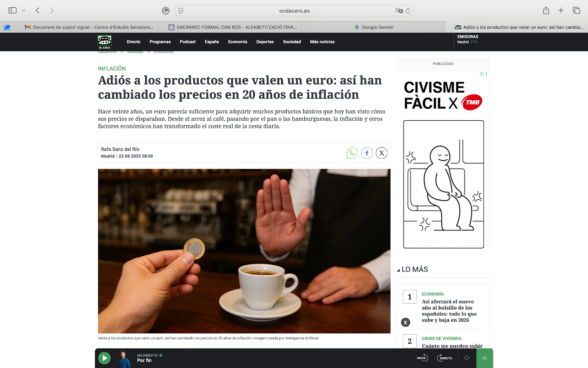
Task: Share article on Facebook icon
Action: click(x=367, y=153)
